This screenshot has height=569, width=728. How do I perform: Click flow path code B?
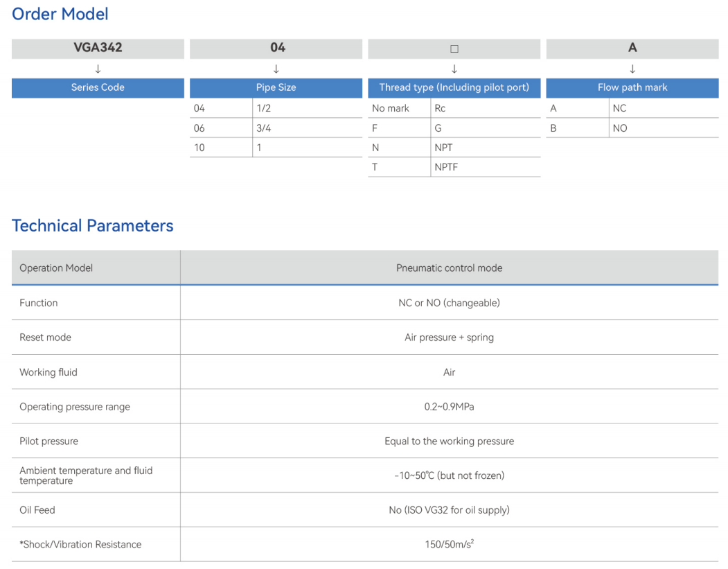point(553,128)
